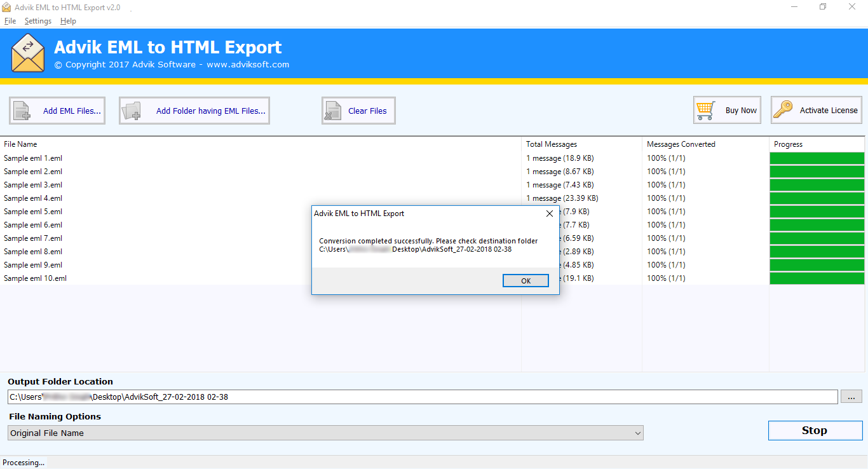Click the Clear Files document icon
868x469 pixels.
[332, 111]
